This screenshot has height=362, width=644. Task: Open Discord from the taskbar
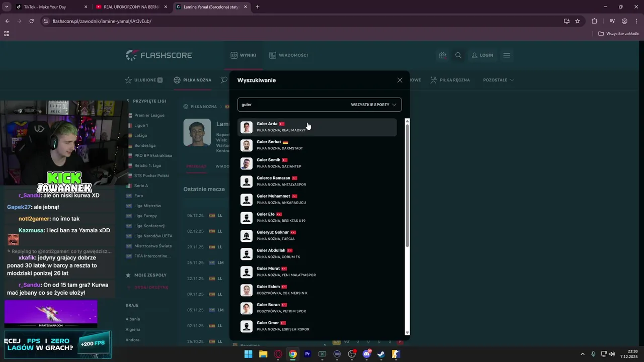pyautogui.click(x=367, y=354)
